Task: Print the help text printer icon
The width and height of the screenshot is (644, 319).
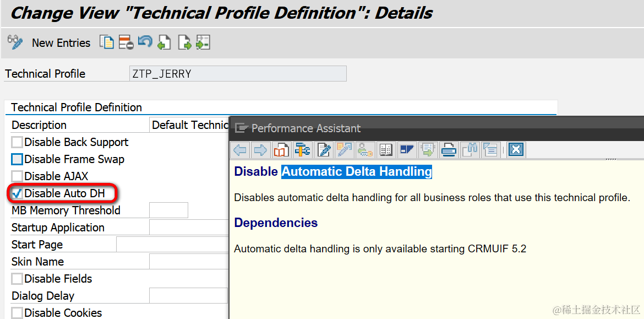Action: point(448,150)
